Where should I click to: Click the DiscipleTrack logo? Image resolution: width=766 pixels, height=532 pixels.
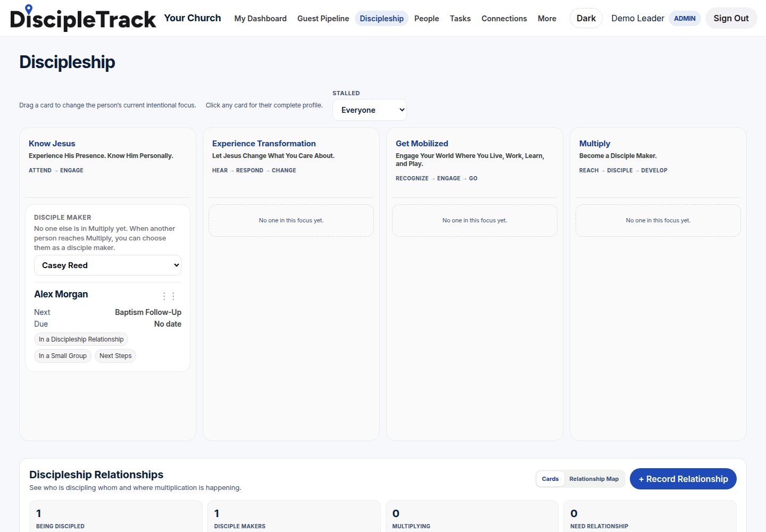[x=83, y=18]
